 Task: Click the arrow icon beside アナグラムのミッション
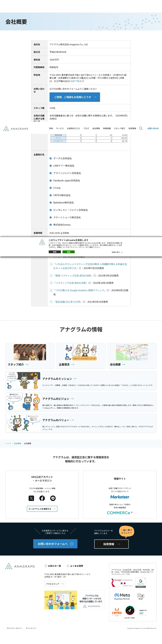point(75,378)
